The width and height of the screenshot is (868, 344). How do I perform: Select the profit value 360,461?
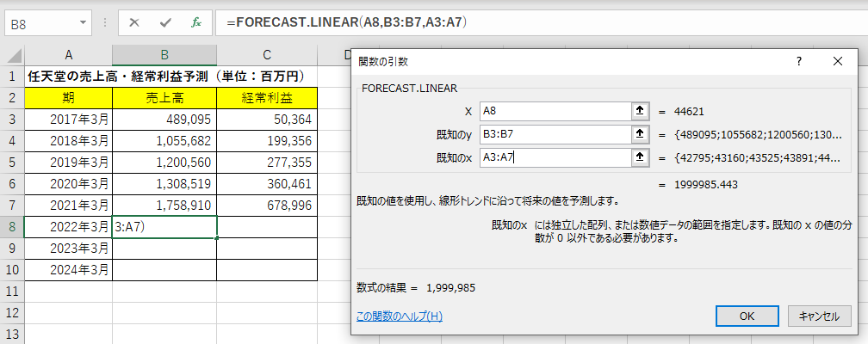267,184
